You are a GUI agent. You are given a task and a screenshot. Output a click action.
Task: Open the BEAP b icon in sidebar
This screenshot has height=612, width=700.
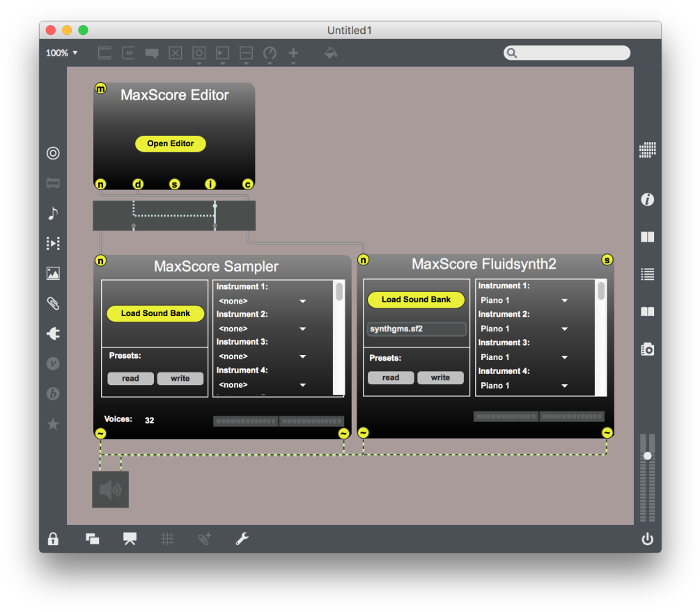pos(53,393)
